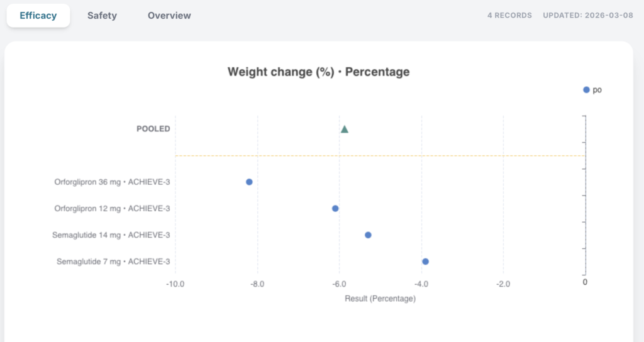Select the Semaglutide 7 mg data dot

[425, 262]
